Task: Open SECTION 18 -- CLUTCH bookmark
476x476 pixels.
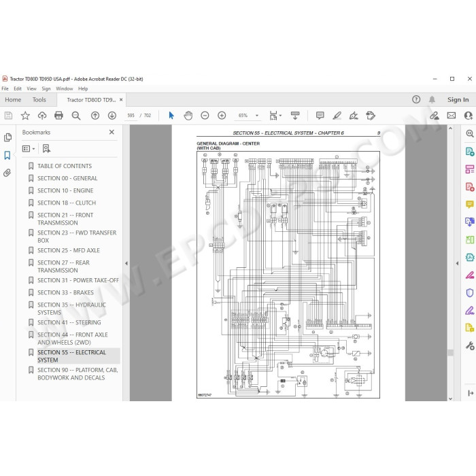Action: click(67, 203)
